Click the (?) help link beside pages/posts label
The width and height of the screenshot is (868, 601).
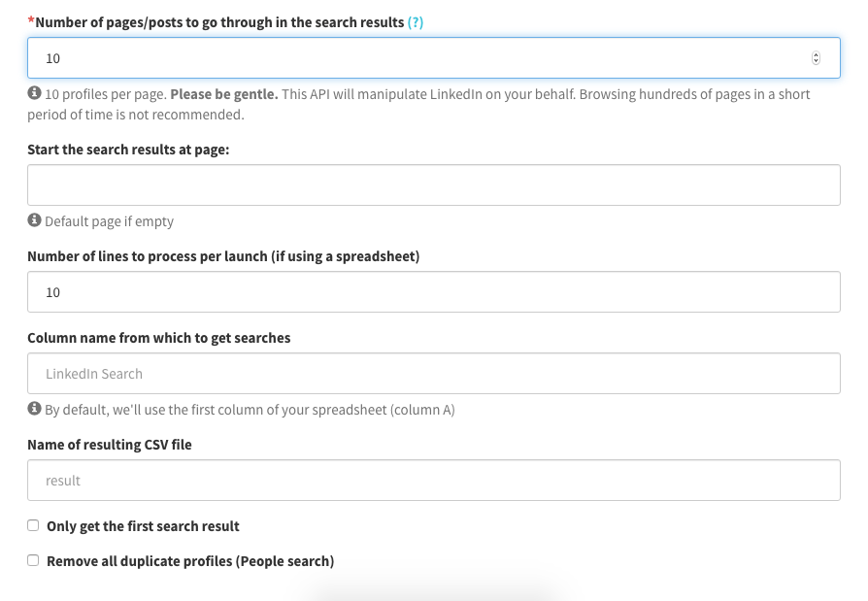(x=416, y=21)
